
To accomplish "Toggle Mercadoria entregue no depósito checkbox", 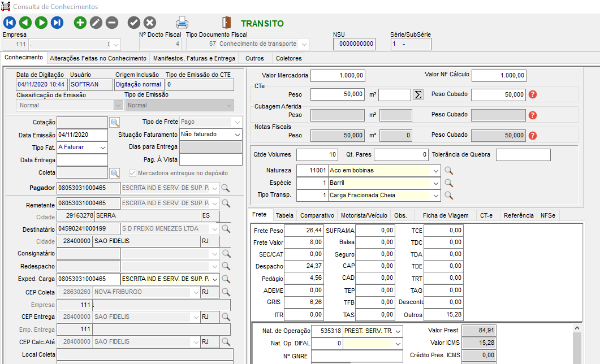I will (133, 173).
